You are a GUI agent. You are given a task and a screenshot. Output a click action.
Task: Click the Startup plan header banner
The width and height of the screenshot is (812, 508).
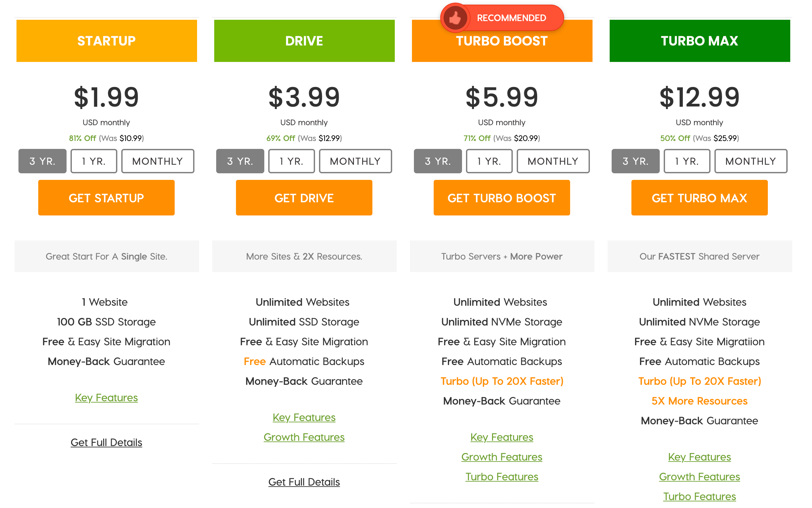[106, 41]
